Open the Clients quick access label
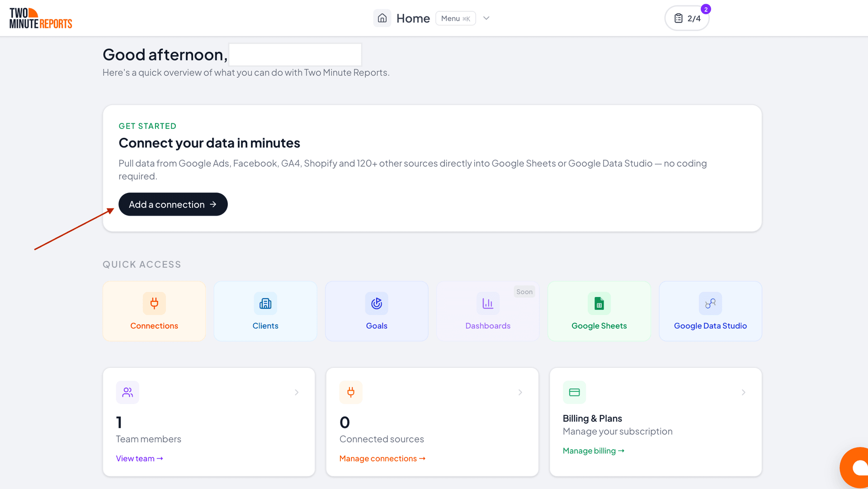 (x=265, y=326)
